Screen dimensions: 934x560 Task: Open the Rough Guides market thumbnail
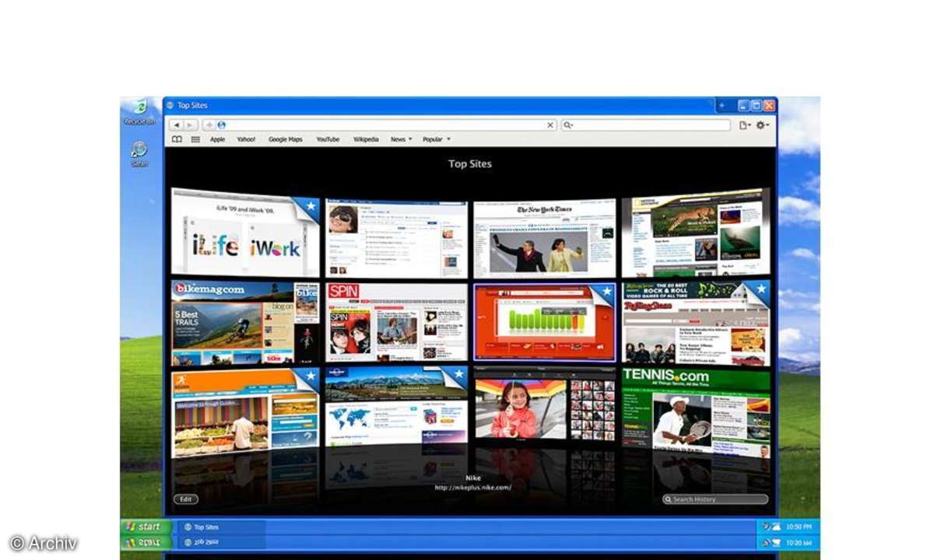pyautogui.click(x=245, y=413)
